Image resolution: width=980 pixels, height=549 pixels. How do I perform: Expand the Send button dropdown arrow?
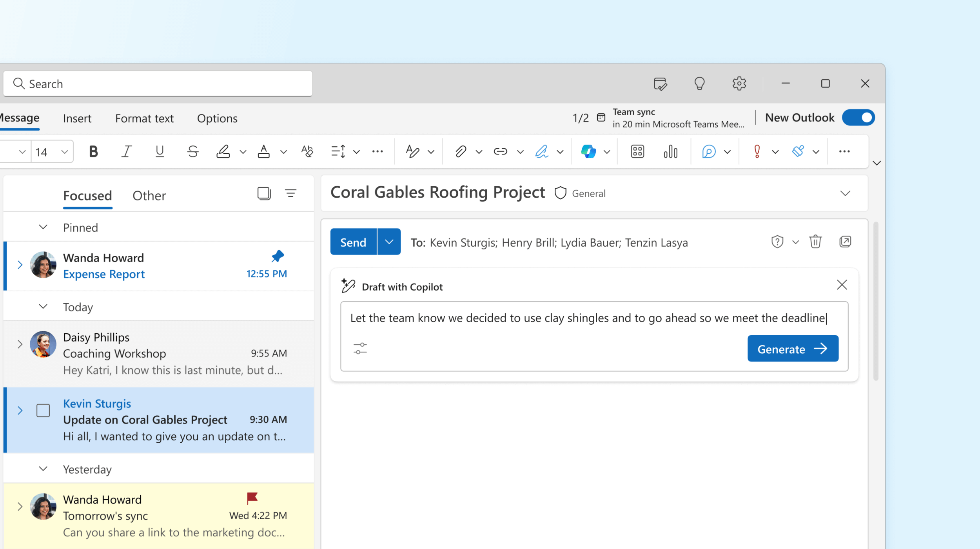pos(388,241)
